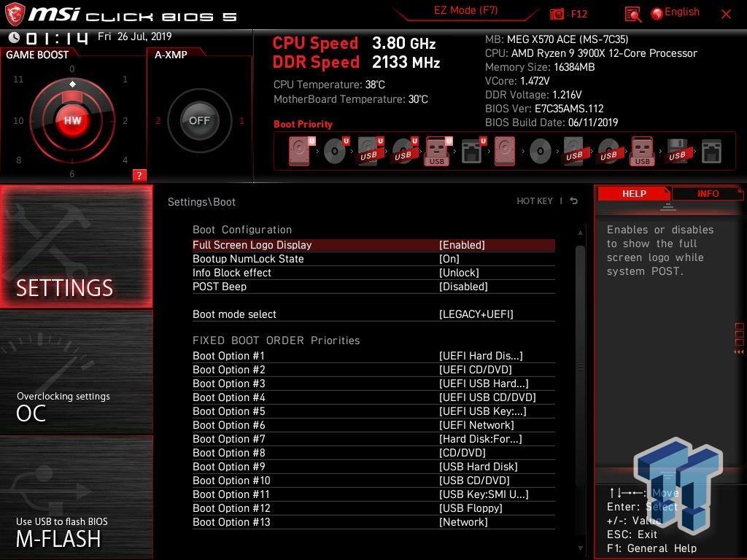This screenshot has width=747, height=560.
Task: Select the USB floppy boot icon
Action: point(678,151)
